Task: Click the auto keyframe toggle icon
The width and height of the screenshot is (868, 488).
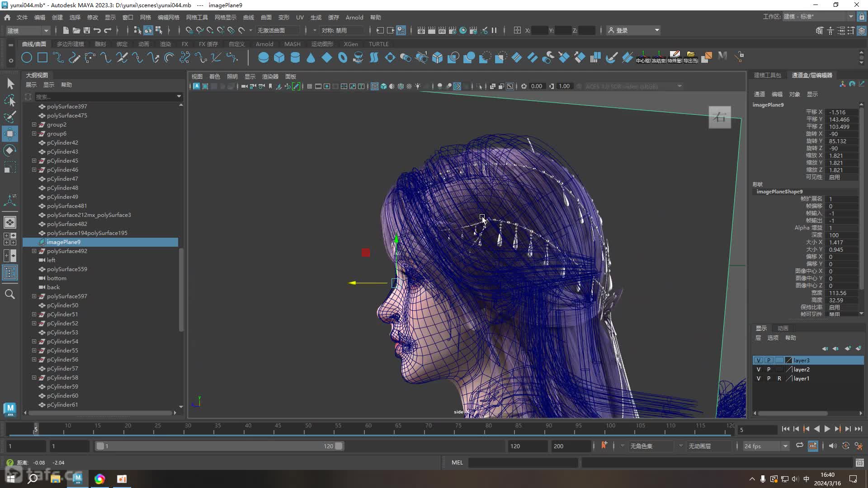Action: (x=845, y=446)
